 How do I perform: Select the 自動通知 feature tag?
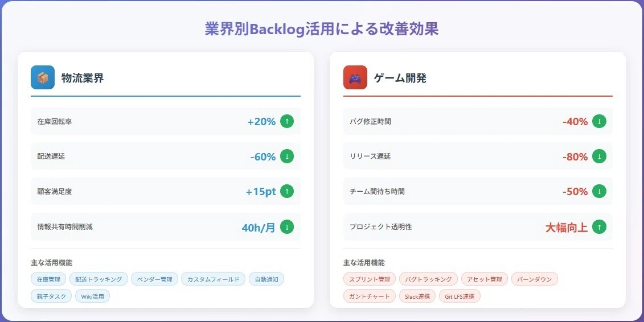tap(266, 279)
